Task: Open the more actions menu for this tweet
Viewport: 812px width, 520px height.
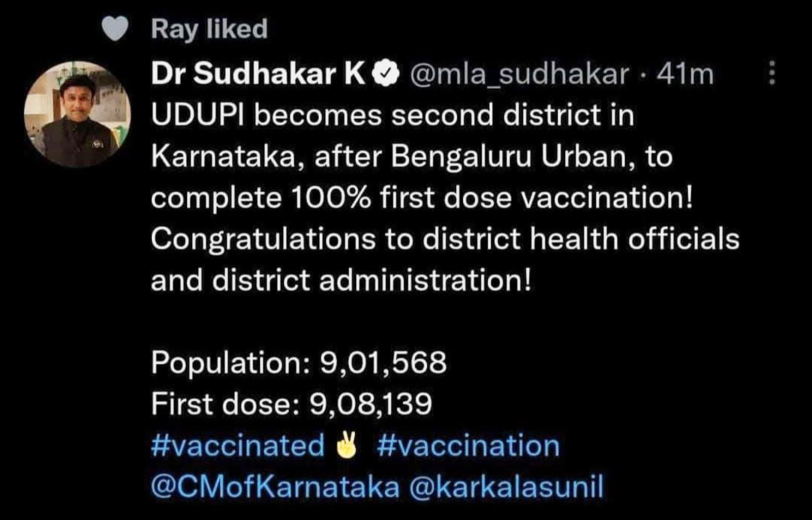Action: tap(773, 73)
